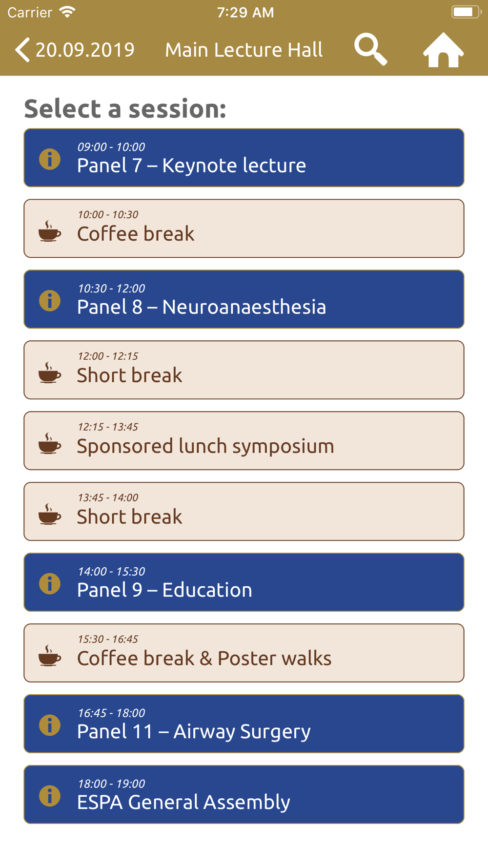Viewport: 488px width, 868px height.
Task: Tap coffee cup icon on 10:00 Coffee break
Action: [x=50, y=231]
